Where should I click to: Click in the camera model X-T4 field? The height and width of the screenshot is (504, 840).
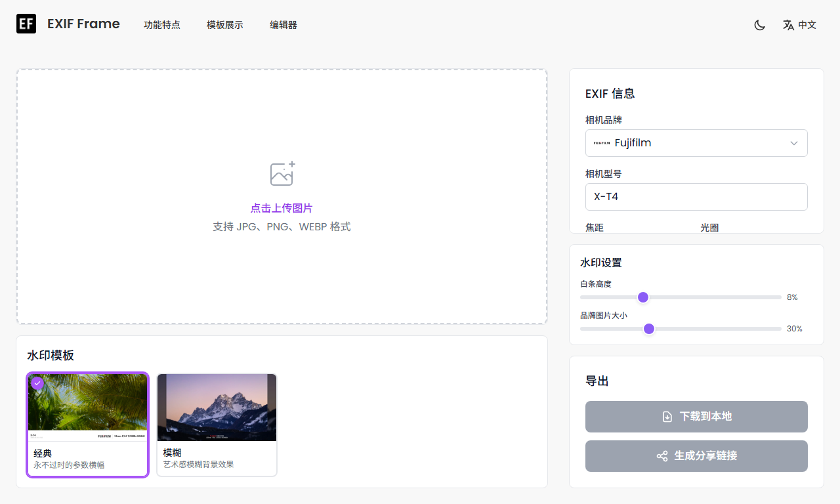click(x=696, y=197)
